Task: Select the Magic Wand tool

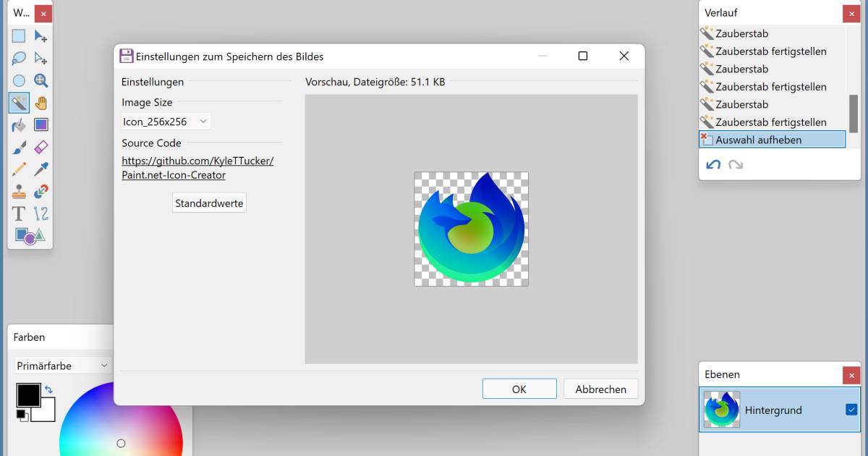Action: pyautogui.click(x=19, y=102)
